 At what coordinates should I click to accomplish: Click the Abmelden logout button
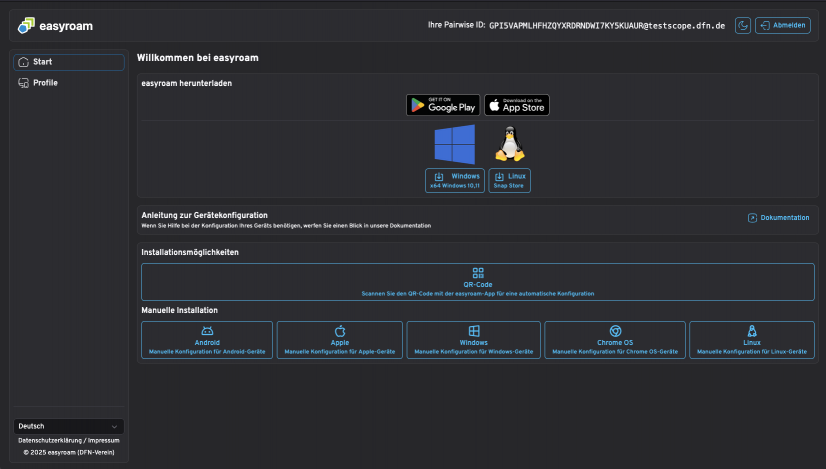pyautogui.click(x=782, y=25)
